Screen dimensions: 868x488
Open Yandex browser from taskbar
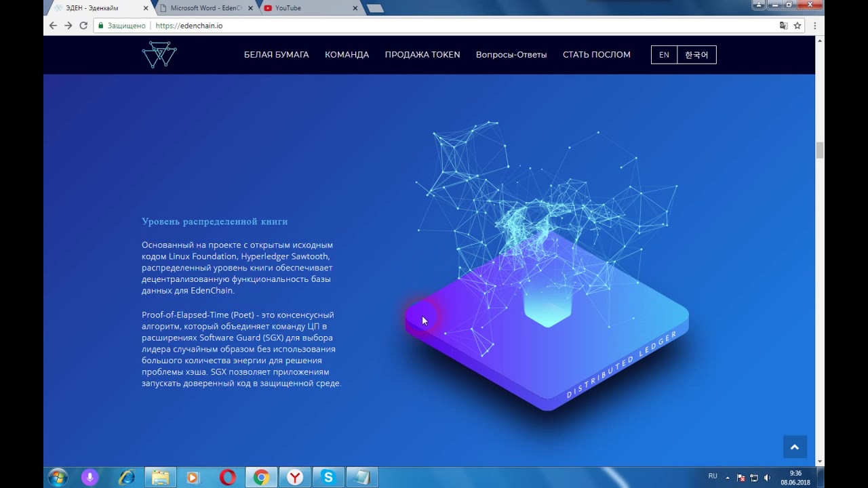(x=295, y=477)
